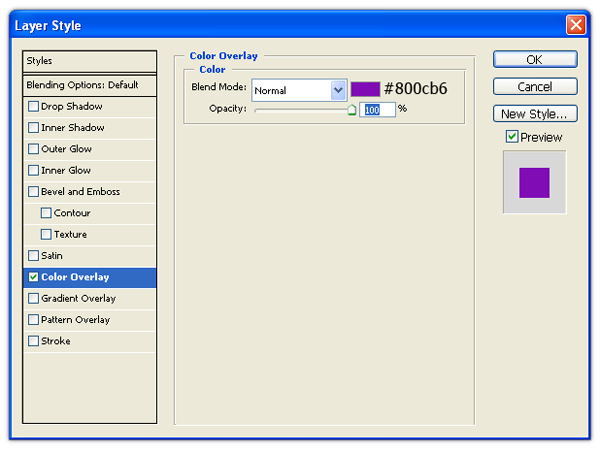The width and height of the screenshot is (600, 452).
Task: Select the Inner Glow style label
Action: [66, 170]
